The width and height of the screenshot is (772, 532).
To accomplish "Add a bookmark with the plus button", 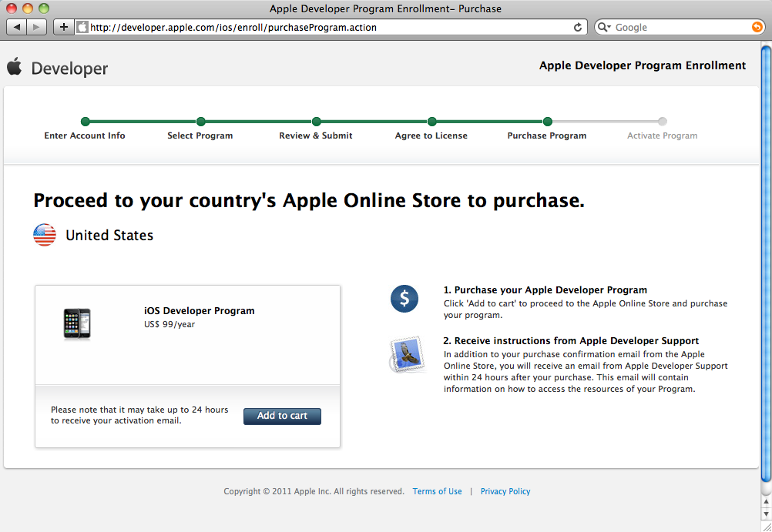I will pos(63,27).
